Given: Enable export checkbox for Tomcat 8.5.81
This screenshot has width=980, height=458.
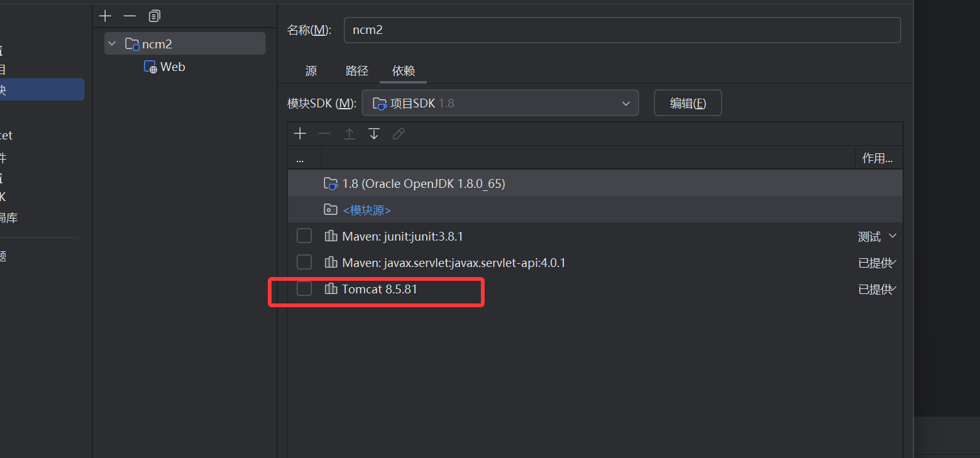Looking at the screenshot, I should point(304,288).
